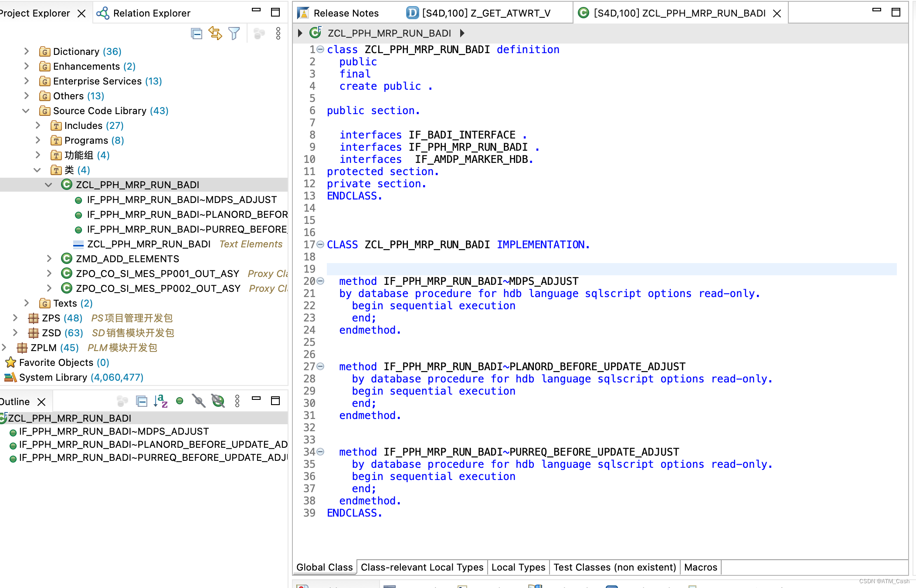
Task: Open the Outline view menu (three dots)
Action: [x=237, y=401]
